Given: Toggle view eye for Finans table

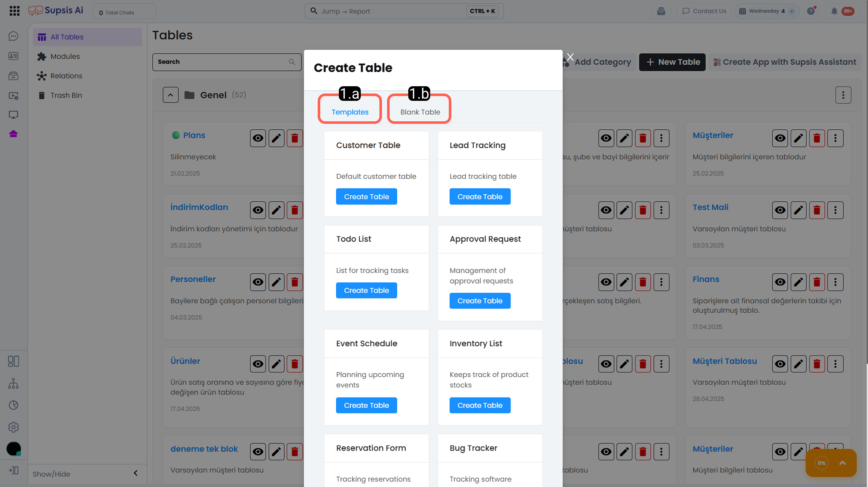Looking at the screenshot, I should (780, 282).
